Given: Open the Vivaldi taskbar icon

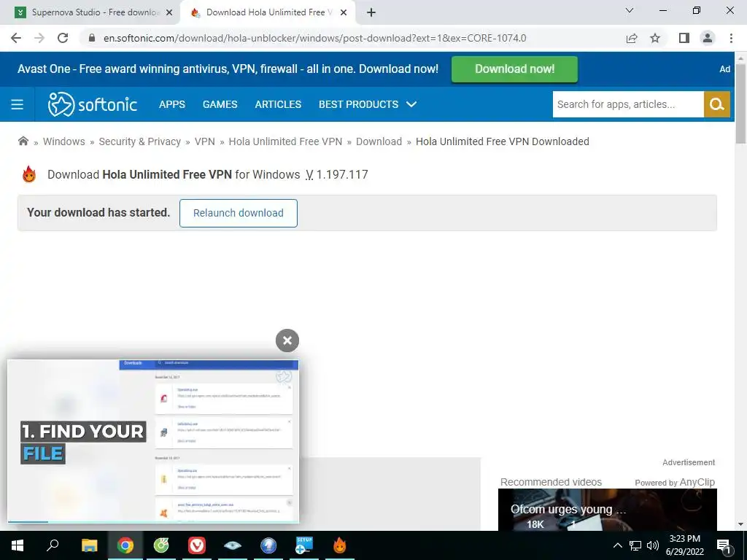Looking at the screenshot, I should tap(196, 545).
